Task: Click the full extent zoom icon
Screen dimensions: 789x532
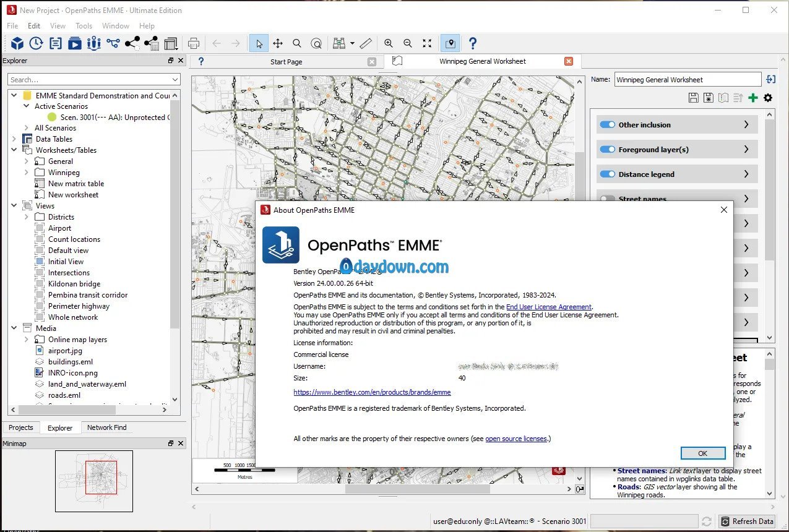Action: click(x=427, y=43)
